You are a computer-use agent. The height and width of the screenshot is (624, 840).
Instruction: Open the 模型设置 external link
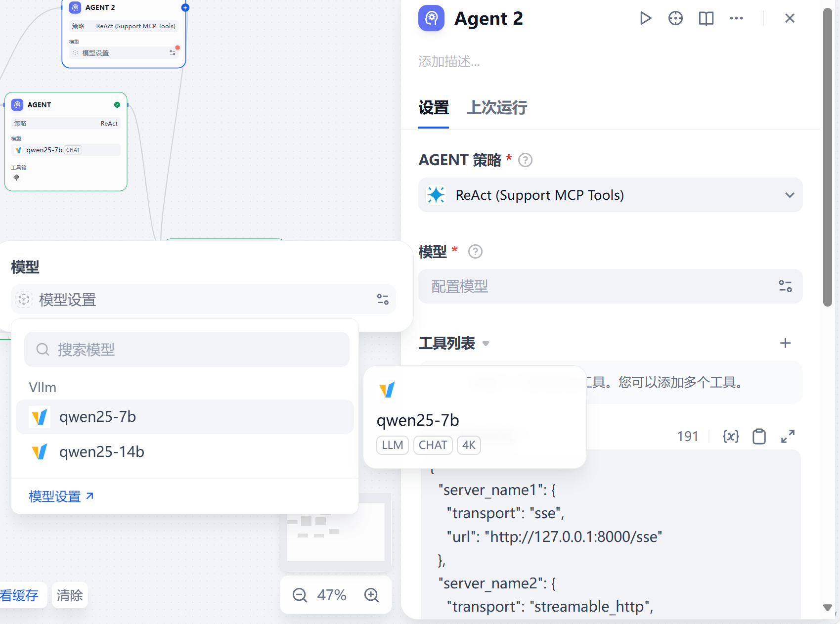point(60,496)
